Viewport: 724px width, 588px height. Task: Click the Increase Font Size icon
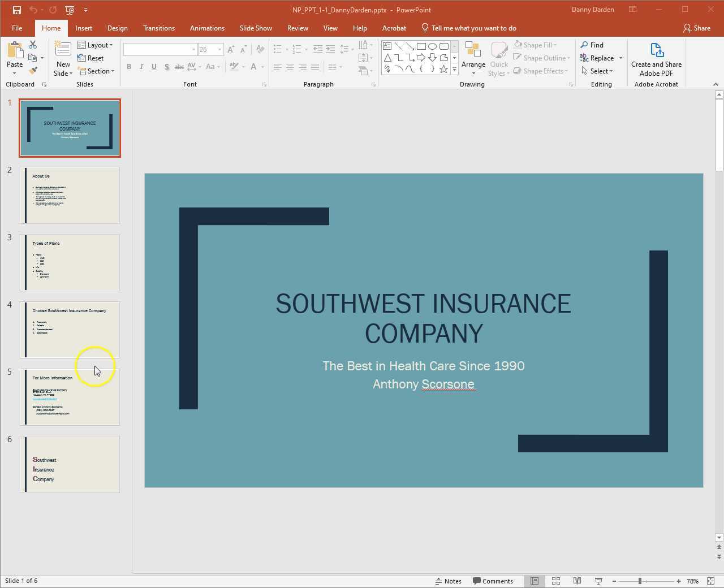click(x=230, y=49)
